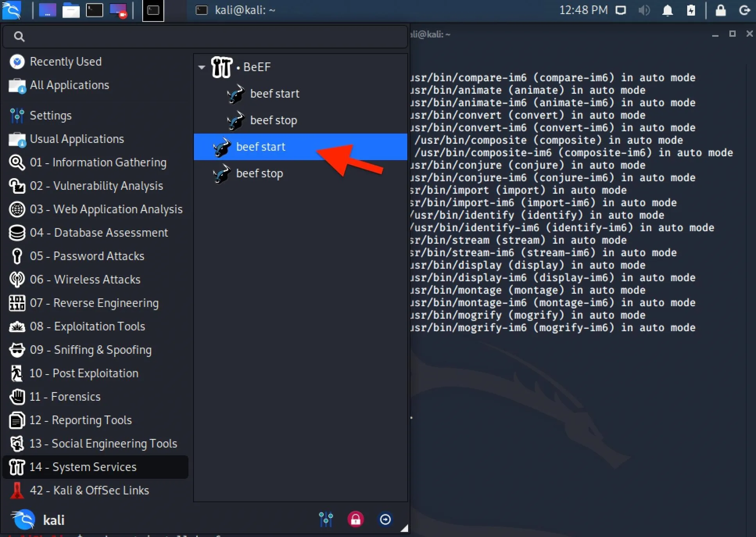
Task: Click the compare-im6 line in terminal
Action: pyautogui.click(x=553, y=78)
